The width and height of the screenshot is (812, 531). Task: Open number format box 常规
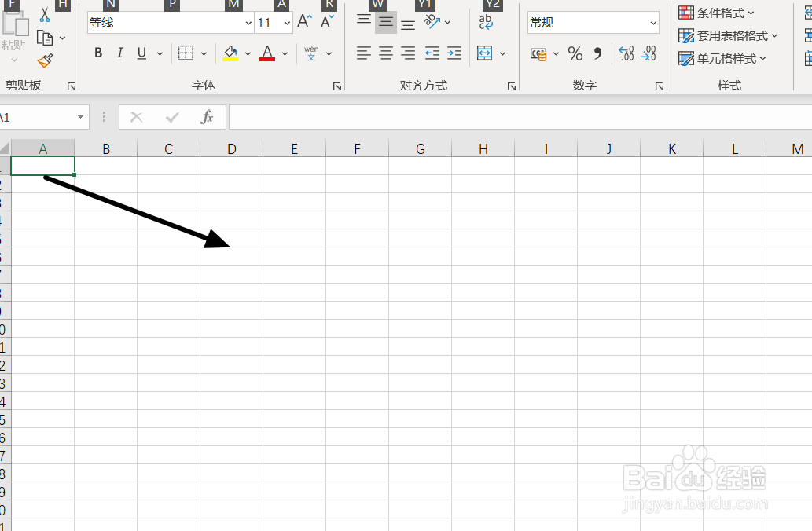coord(593,23)
